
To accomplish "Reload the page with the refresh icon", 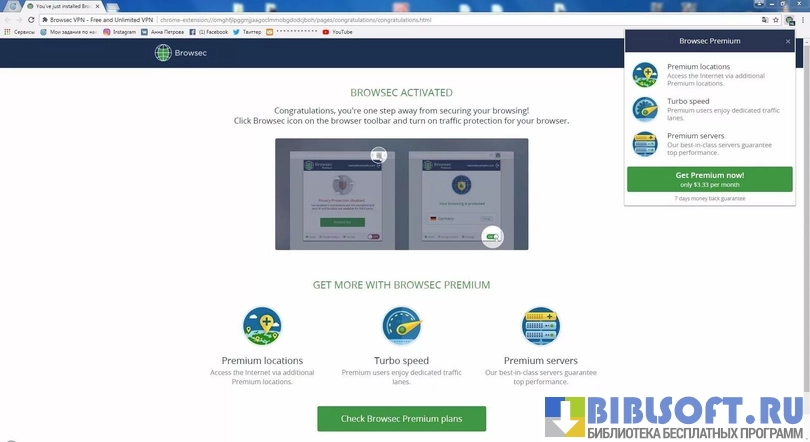I will [31, 19].
